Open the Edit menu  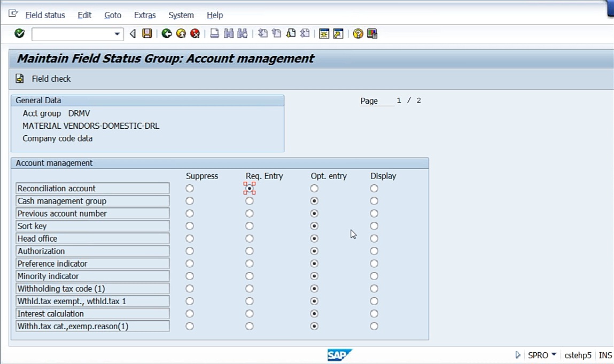click(84, 16)
